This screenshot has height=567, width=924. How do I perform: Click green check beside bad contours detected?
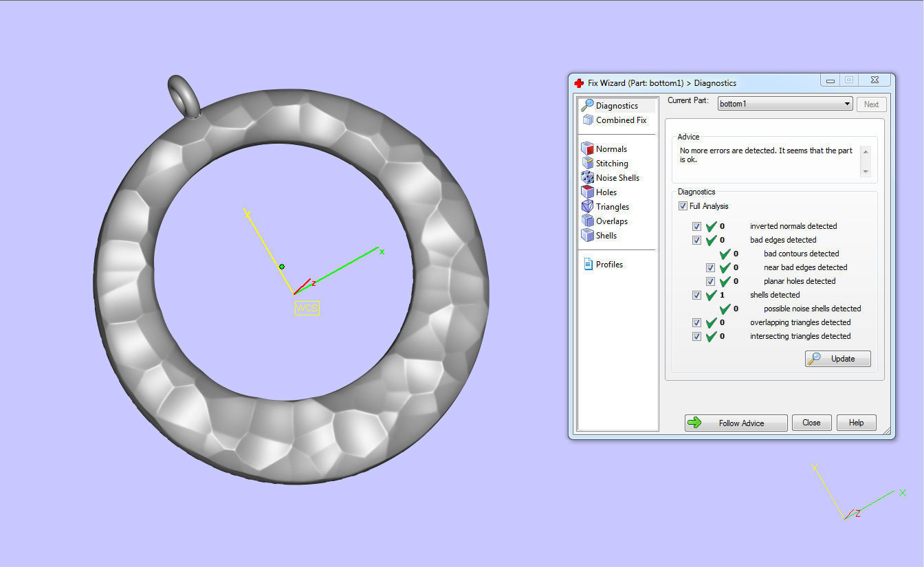click(x=725, y=254)
